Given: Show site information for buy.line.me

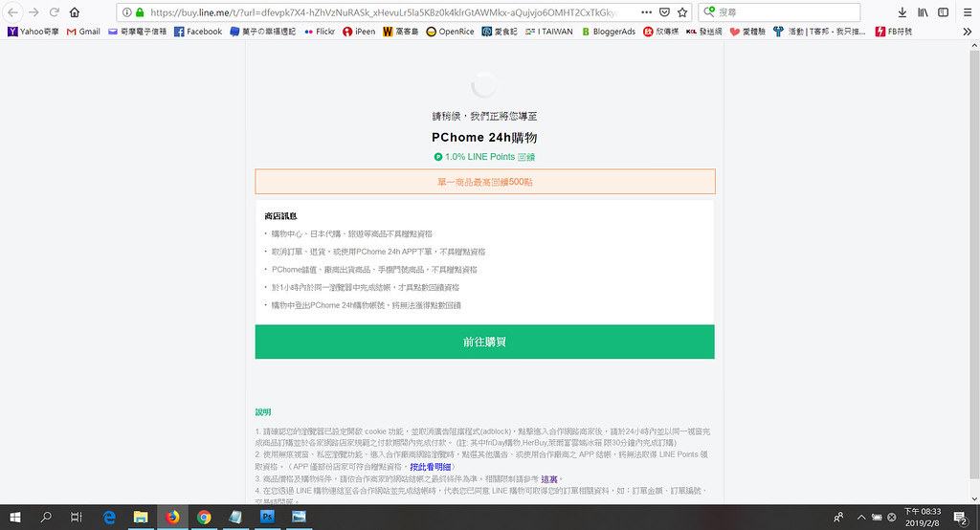Looking at the screenshot, I should (x=127, y=12).
